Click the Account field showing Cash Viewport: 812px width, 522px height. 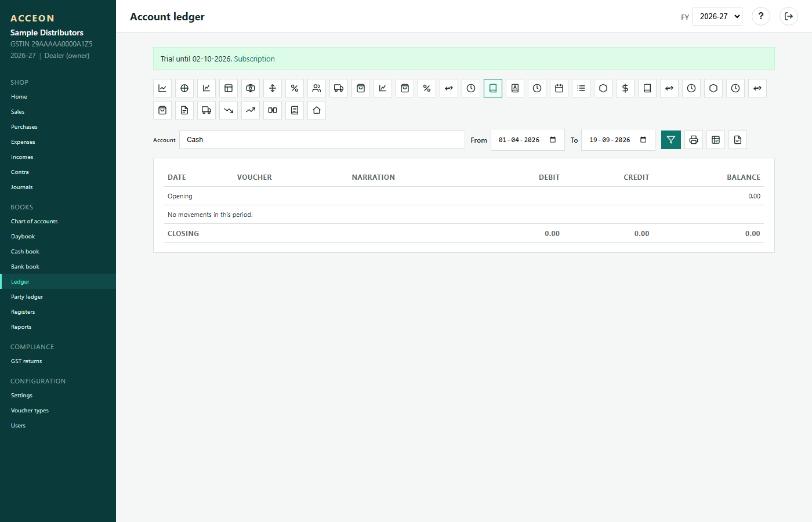pyautogui.click(x=322, y=140)
